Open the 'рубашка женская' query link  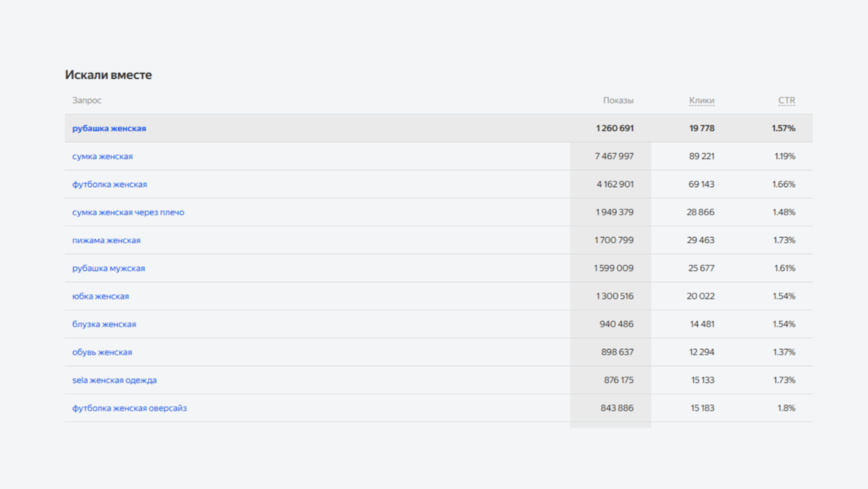tap(109, 128)
